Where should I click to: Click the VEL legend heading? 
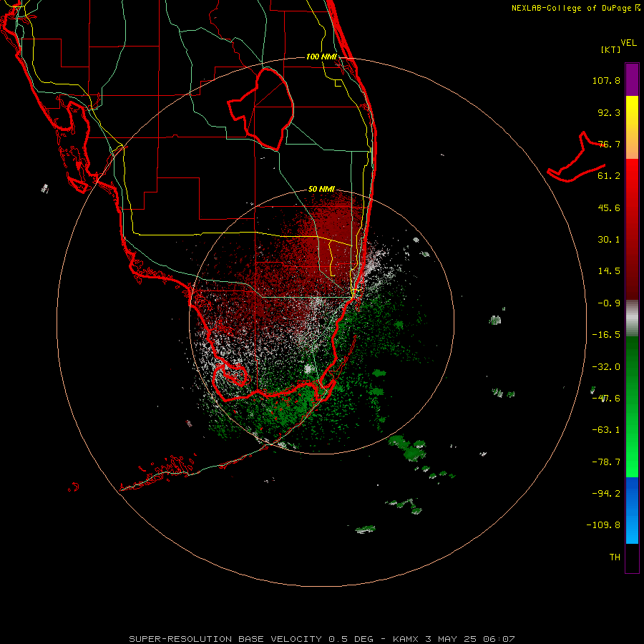click(x=629, y=43)
